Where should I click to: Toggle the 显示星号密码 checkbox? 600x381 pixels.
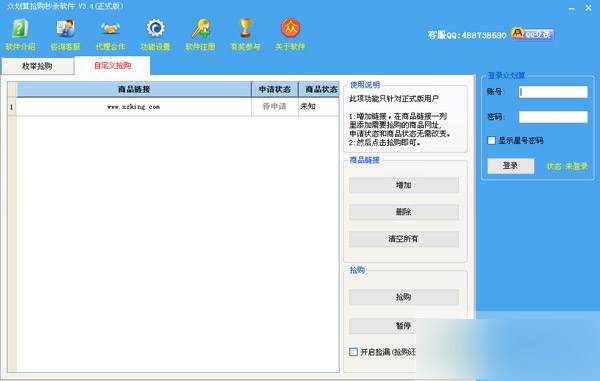tap(492, 140)
